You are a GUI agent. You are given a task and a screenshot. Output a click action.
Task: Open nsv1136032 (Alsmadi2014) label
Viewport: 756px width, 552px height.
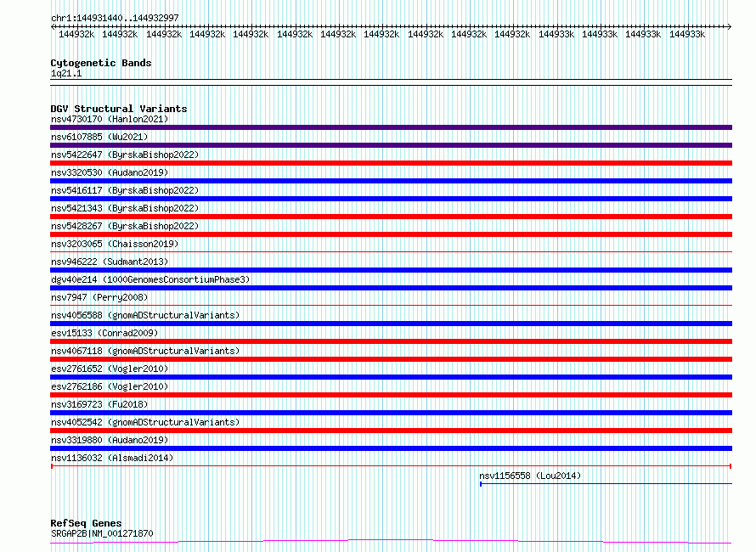tap(112, 458)
